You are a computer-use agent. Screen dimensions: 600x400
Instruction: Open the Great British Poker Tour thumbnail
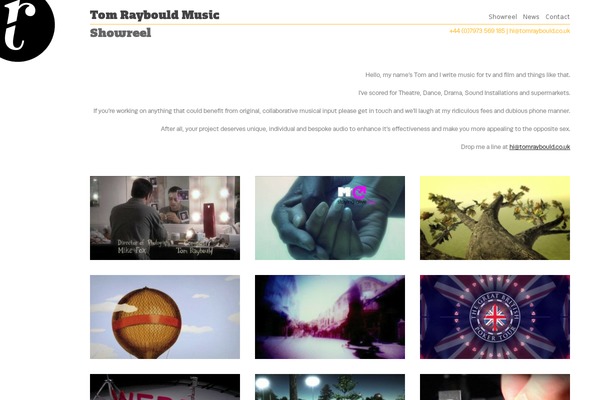pyautogui.click(x=495, y=317)
